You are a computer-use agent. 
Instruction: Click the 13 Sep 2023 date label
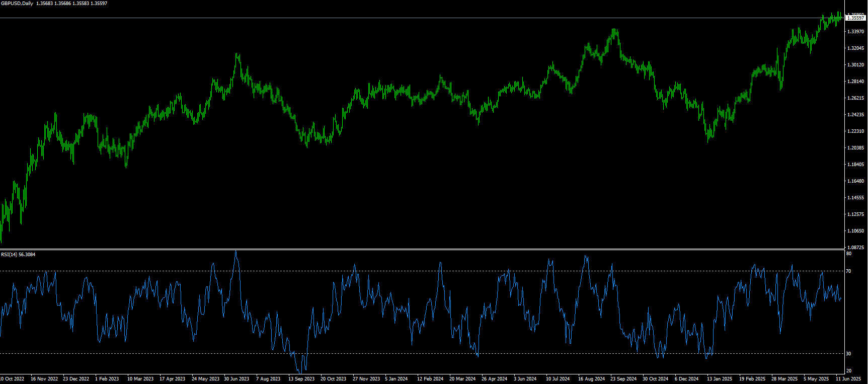click(301, 379)
